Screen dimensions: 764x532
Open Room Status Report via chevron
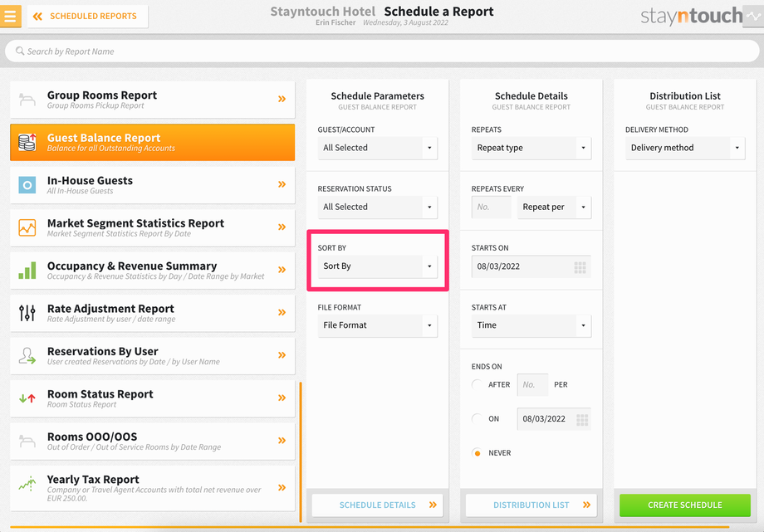[282, 398]
